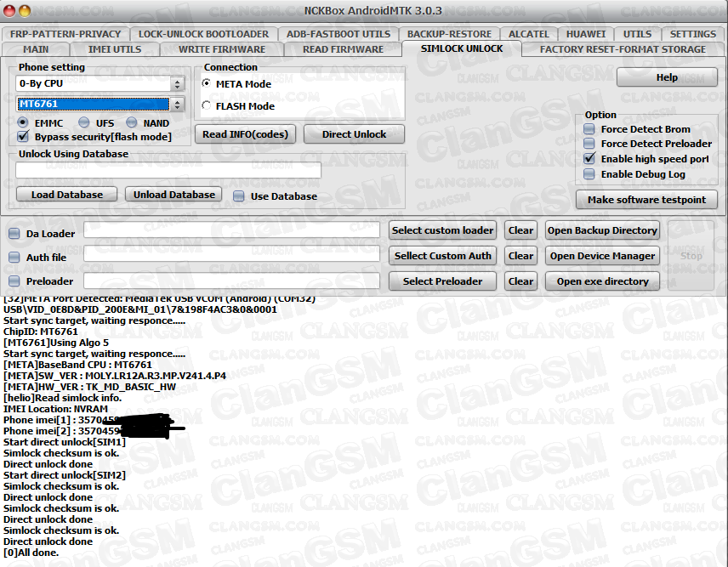Open the HUAWEI tab
Viewport: 728px width, 567px height.
585,34
